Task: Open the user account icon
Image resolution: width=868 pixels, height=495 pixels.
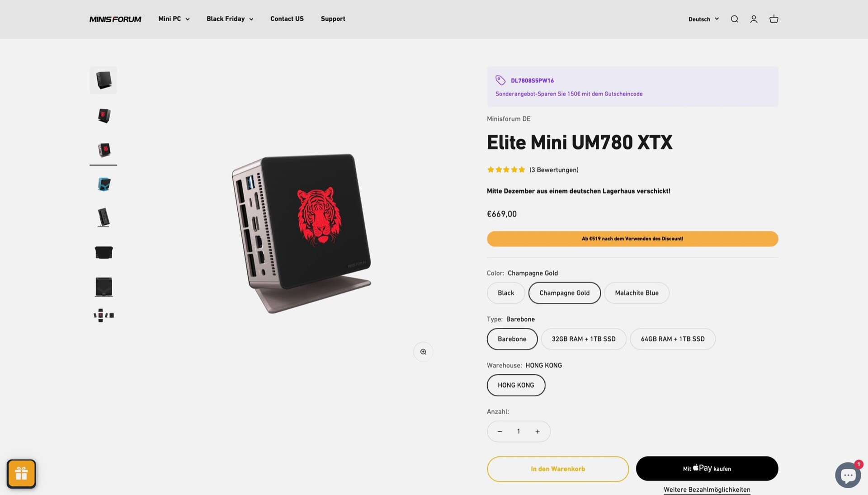Action: tap(754, 19)
